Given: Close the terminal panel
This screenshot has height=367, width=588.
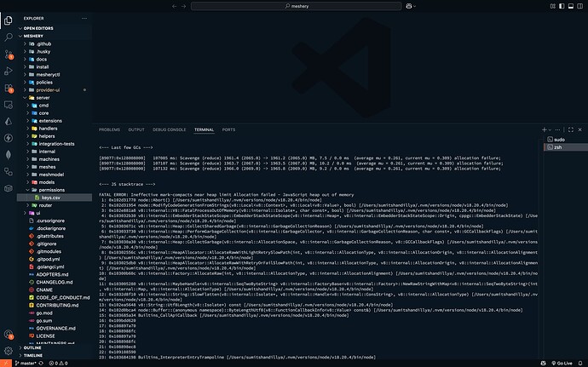Looking at the screenshot, I should click(x=580, y=129).
